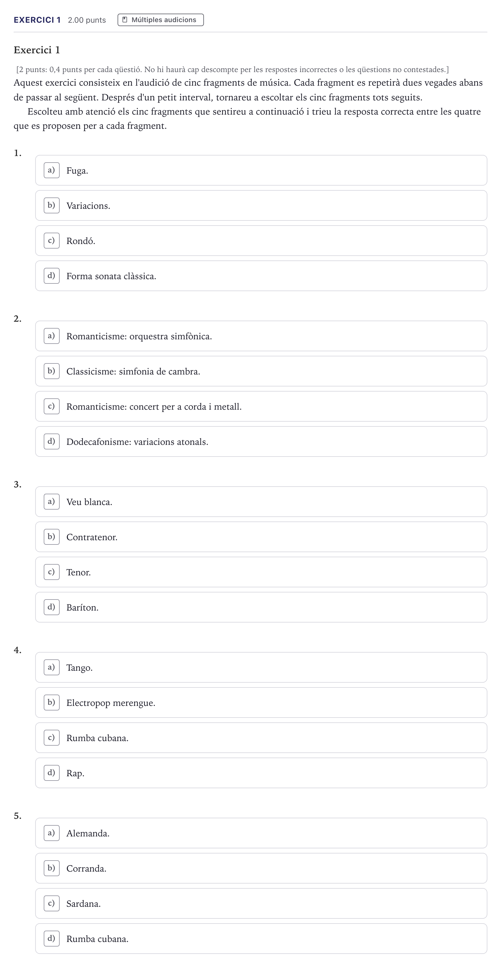Select Baríton as the answer

point(261,607)
